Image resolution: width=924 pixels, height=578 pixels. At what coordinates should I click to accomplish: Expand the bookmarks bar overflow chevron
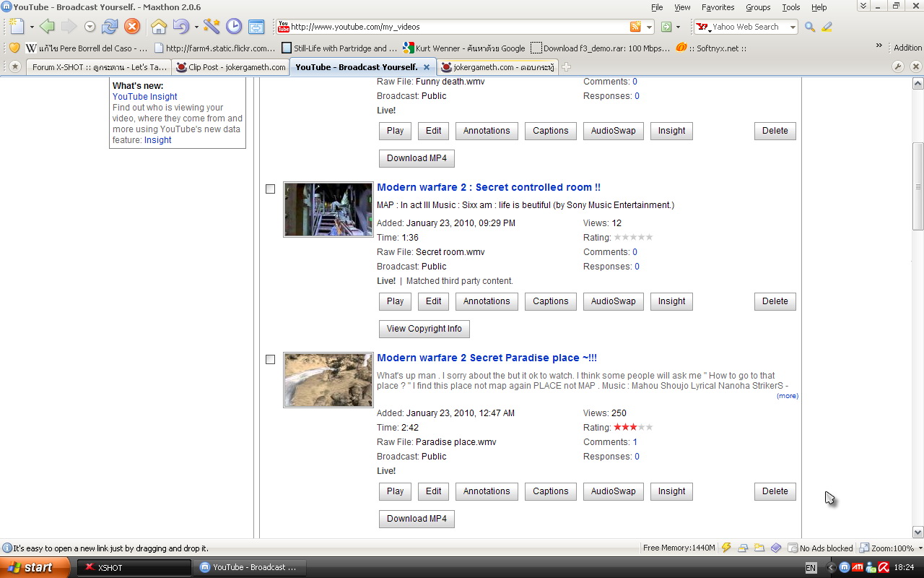(879, 46)
